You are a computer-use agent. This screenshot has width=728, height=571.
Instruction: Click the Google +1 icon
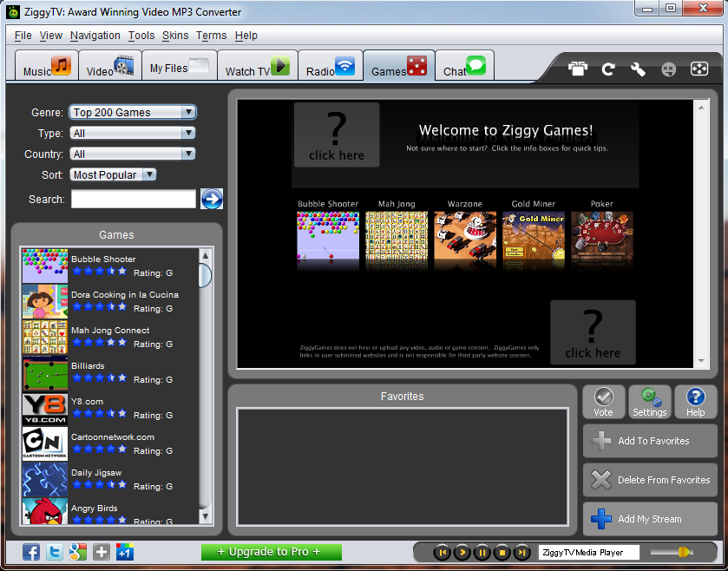click(125, 552)
